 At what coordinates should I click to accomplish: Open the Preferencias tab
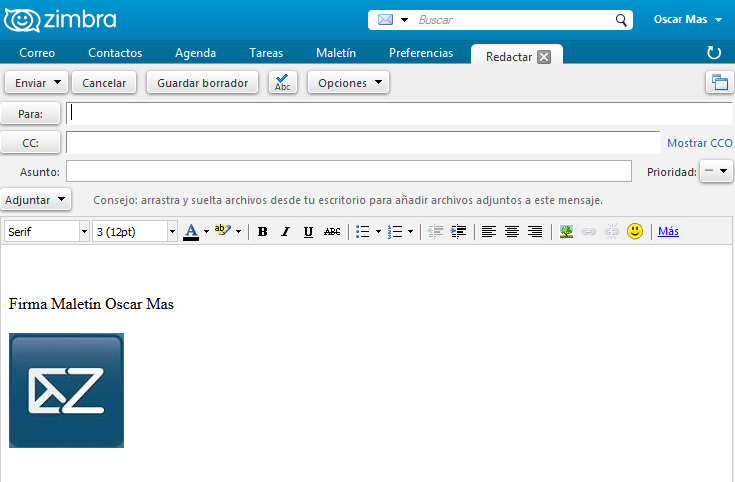click(421, 53)
